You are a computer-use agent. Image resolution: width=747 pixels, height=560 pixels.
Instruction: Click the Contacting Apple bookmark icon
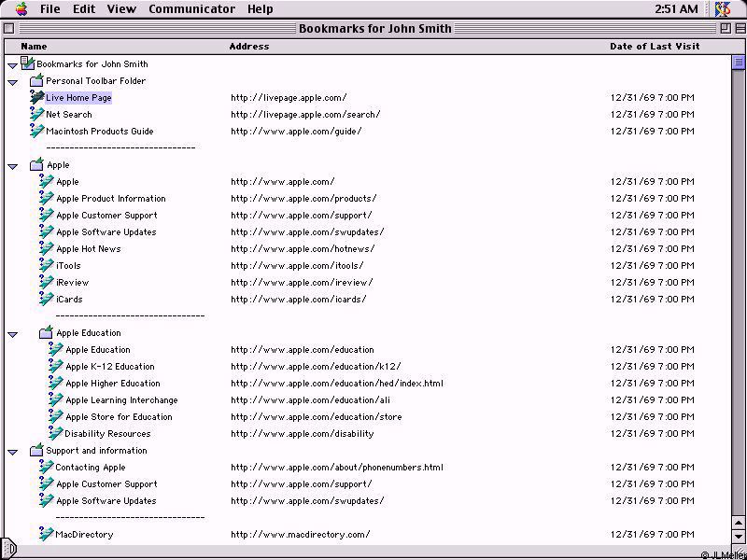coord(46,467)
